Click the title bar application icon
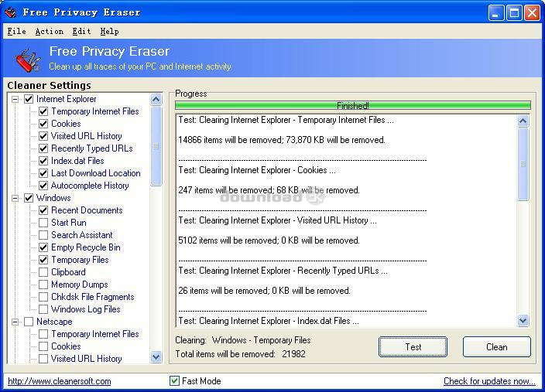This screenshot has height=392, width=545. [x=11, y=12]
